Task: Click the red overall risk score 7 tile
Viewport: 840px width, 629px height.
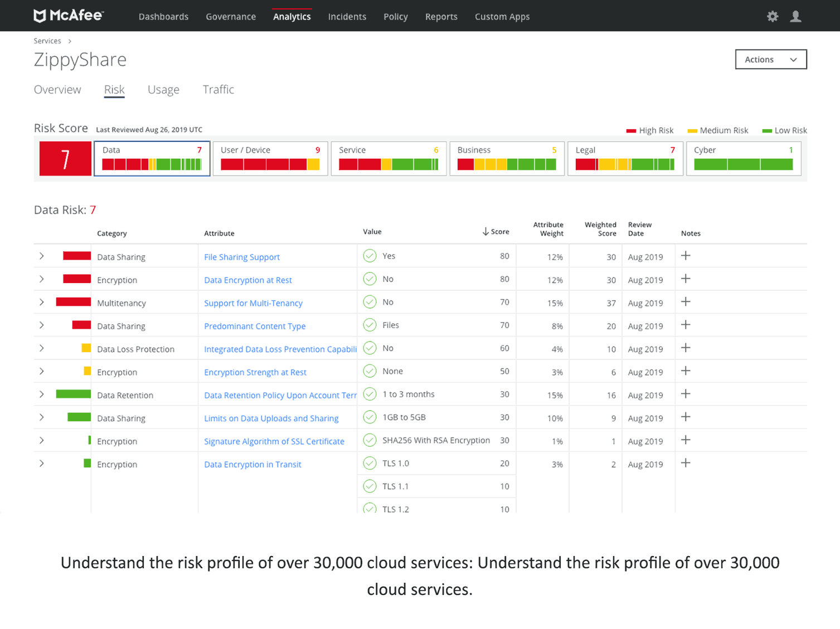Action: click(x=65, y=159)
